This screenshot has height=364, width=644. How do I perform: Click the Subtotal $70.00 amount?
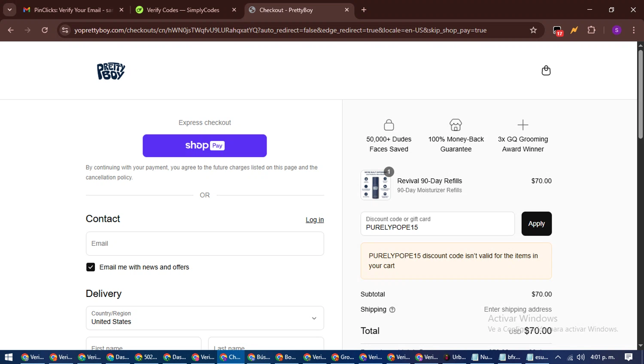541,294
